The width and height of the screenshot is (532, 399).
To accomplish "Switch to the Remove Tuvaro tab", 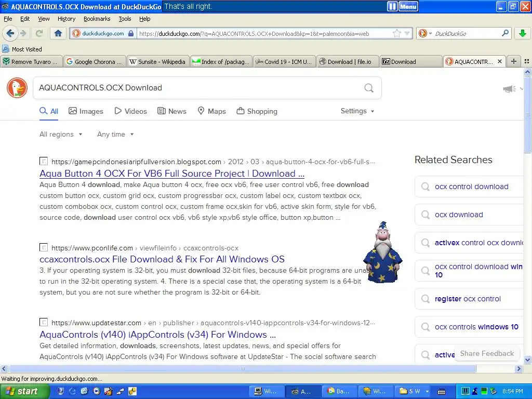I will [x=31, y=61].
